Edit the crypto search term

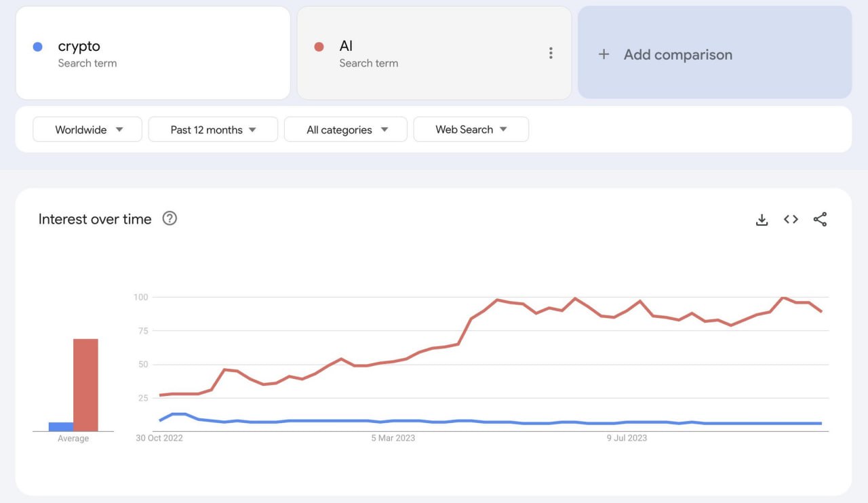[x=79, y=47]
